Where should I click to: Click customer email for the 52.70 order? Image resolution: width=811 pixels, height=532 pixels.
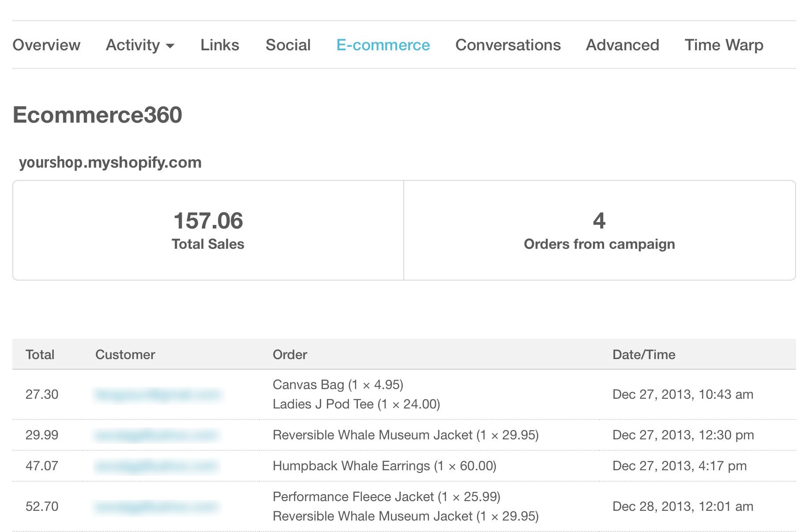pyautogui.click(x=156, y=506)
